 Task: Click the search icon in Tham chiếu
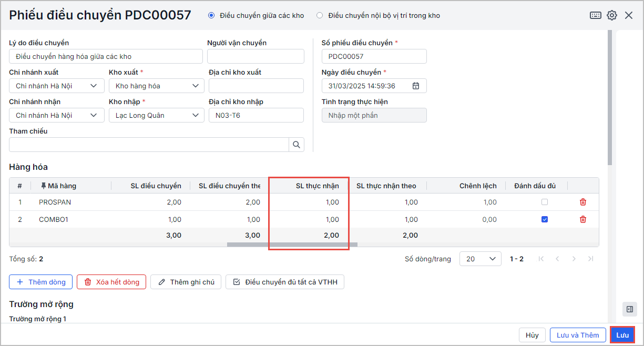(297, 145)
